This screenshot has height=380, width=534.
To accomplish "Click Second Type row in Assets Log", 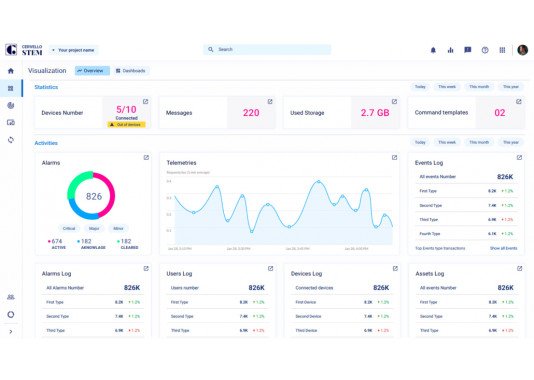I will point(467,316).
